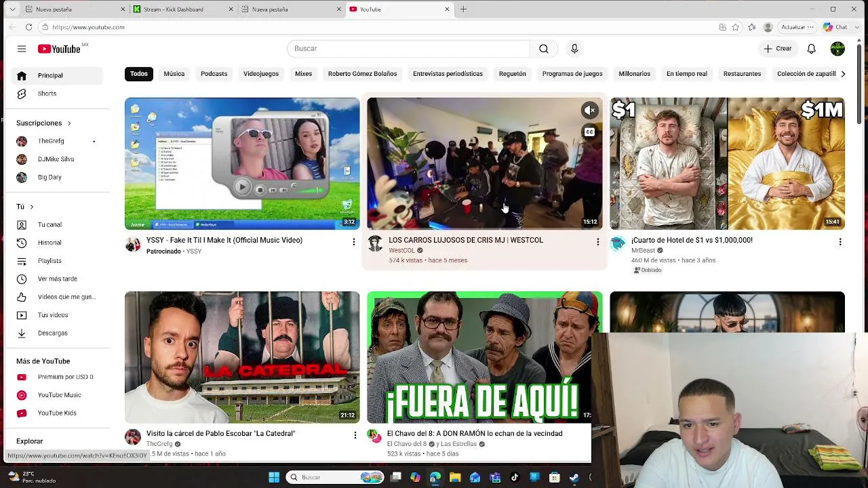This screenshot has height=488, width=868.
Task: Reload the page in browser
Action: tap(28, 27)
